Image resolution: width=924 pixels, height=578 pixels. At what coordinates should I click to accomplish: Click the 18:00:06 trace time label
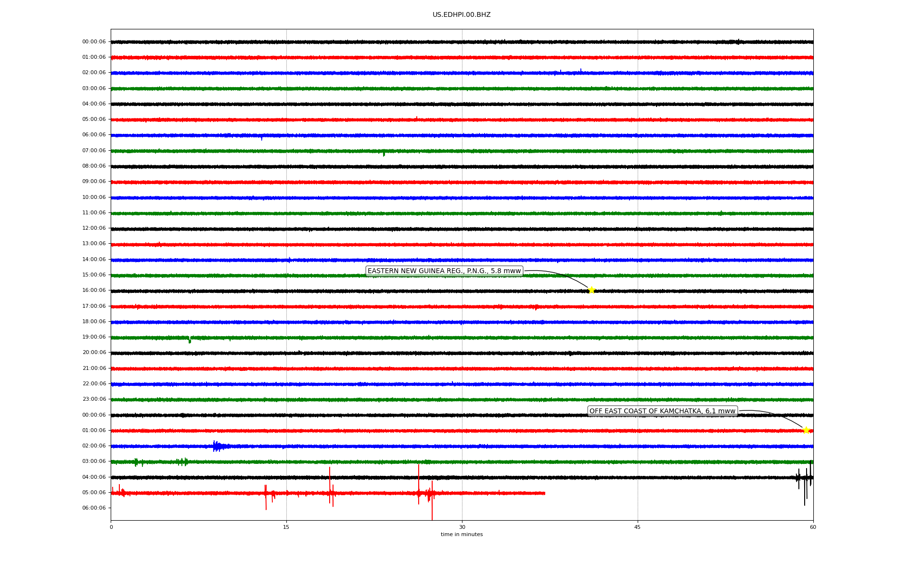coord(94,322)
